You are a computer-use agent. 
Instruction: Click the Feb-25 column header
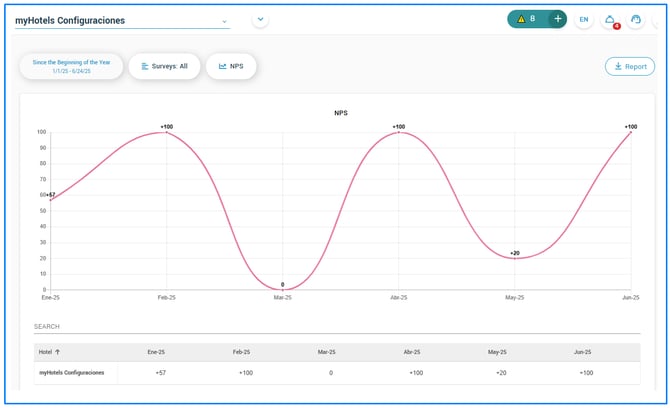click(x=241, y=352)
